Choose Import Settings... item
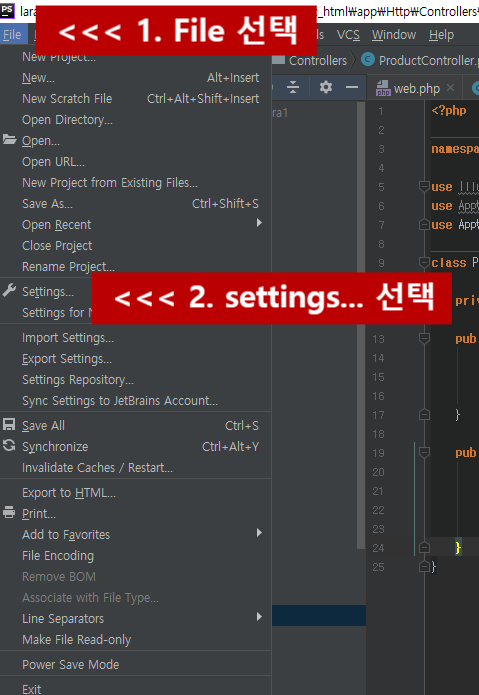The image size is (479, 695). (x=136, y=338)
